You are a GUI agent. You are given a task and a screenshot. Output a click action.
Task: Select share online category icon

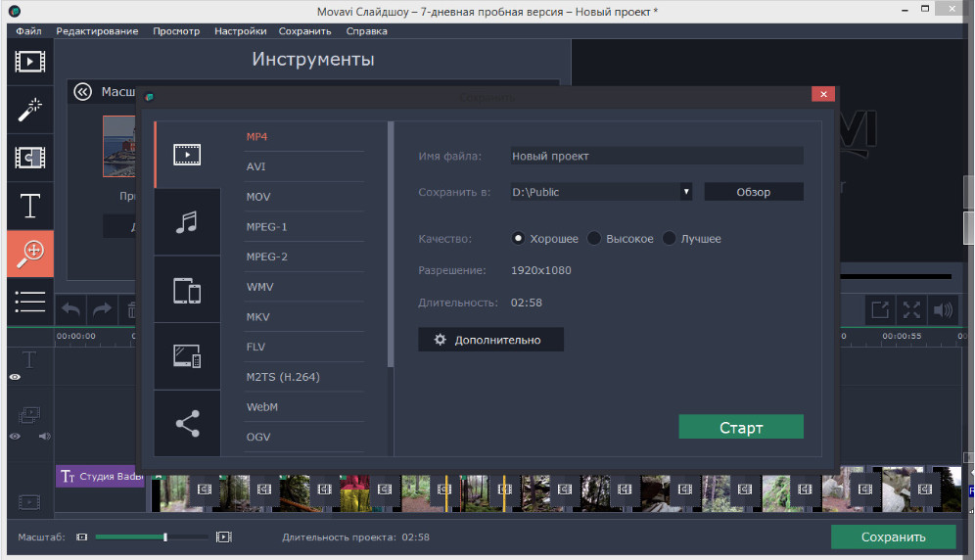click(x=187, y=424)
